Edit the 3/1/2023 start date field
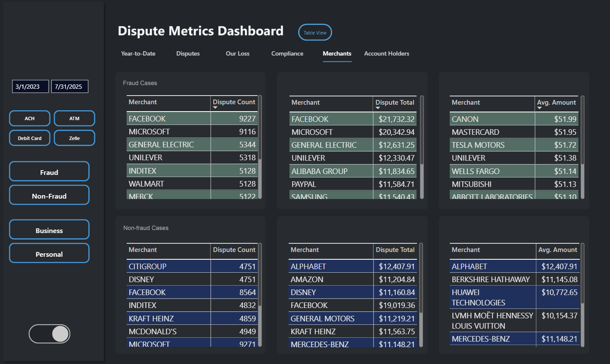 click(x=30, y=86)
